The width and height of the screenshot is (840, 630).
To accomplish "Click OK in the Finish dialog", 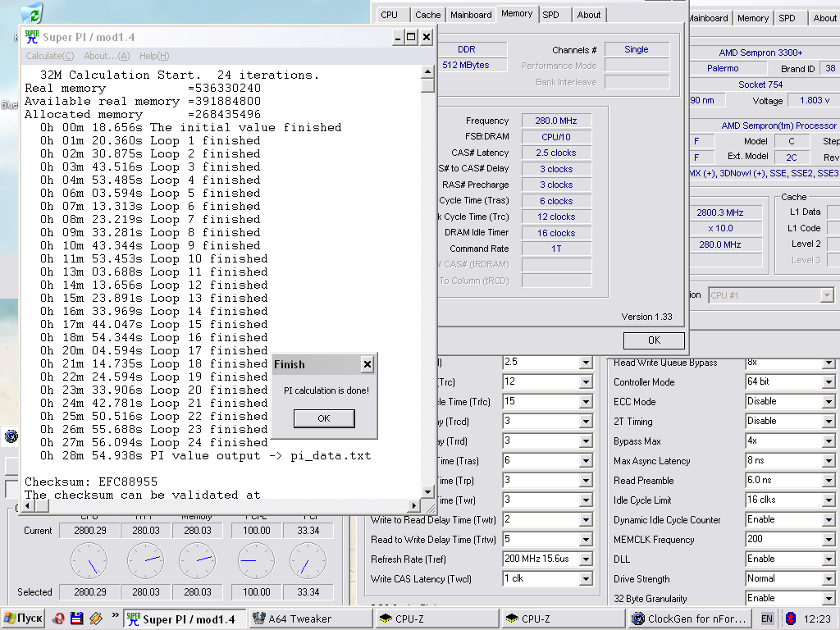I will pos(324,418).
